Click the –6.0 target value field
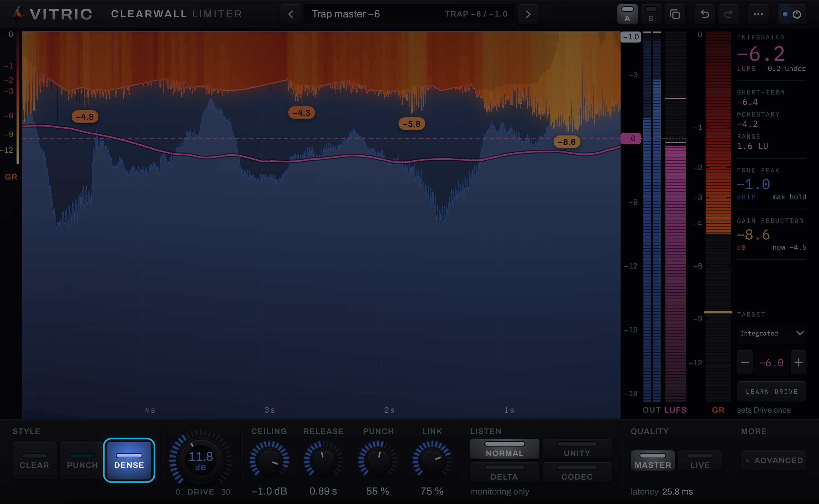The image size is (819, 504). tap(772, 363)
